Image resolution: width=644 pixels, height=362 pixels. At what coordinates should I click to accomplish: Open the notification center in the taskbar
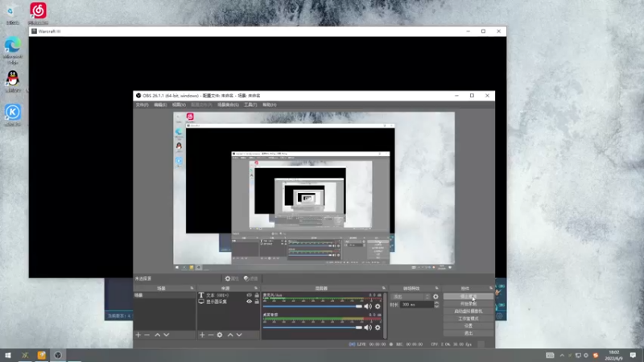tap(633, 356)
